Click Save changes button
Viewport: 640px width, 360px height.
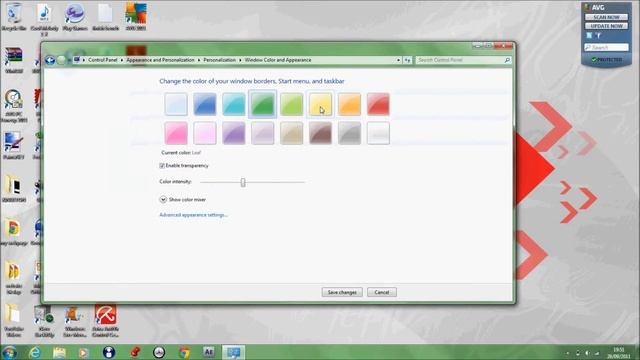[x=342, y=292]
